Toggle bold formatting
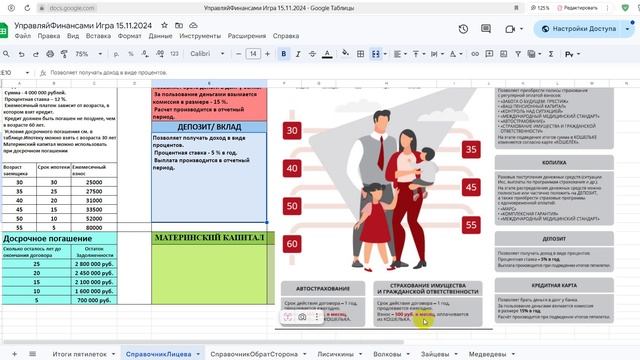The width and height of the screenshot is (640, 360). pyautogui.click(x=283, y=54)
